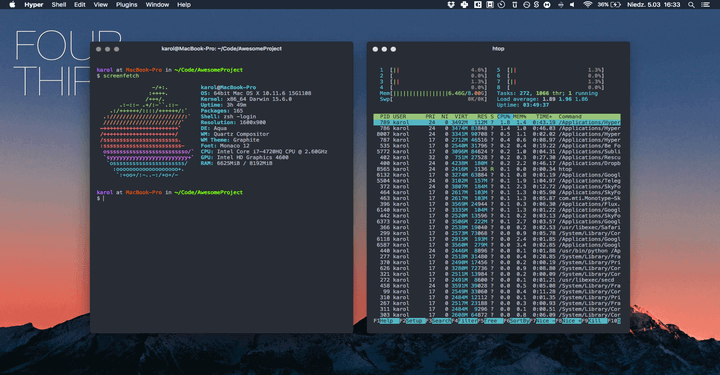720x375 pixels.
Task: Click the F6 SortBy function key label
Action: pyautogui.click(x=516, y=321)
